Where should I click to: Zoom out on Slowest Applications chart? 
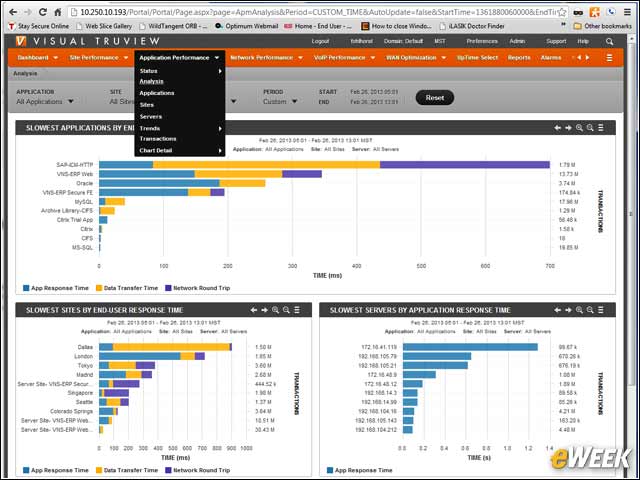click(x=590, y=128)
